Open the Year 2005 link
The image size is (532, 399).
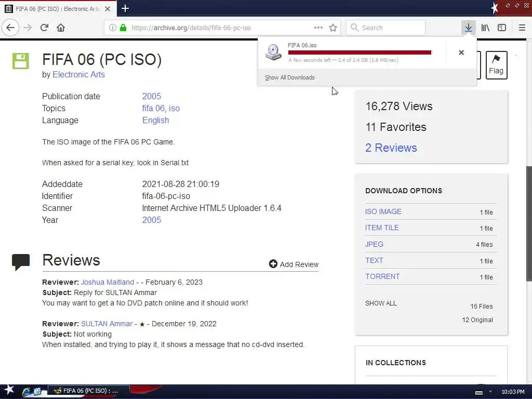[152, 220]
